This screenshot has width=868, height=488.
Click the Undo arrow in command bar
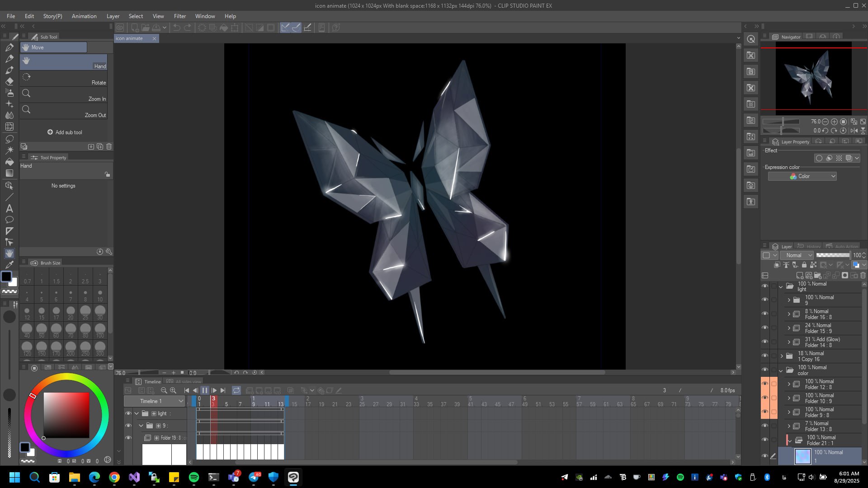pyautogui.click(x=177, y=28)
